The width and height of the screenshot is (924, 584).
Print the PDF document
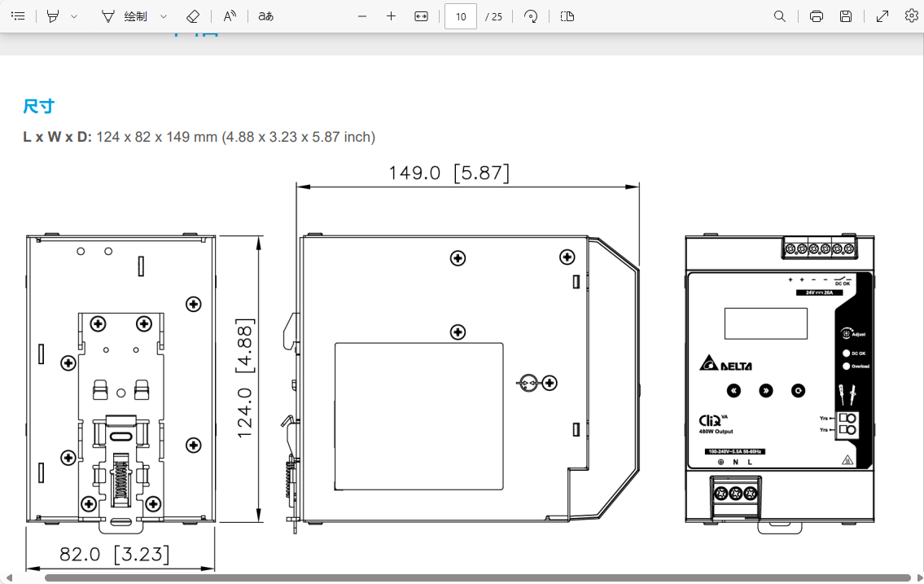coord(817,16)
